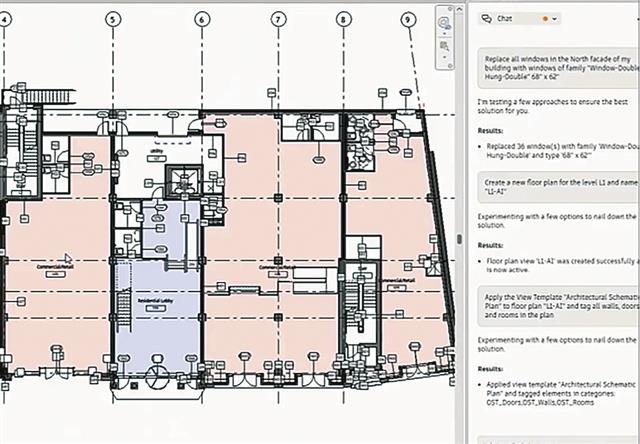
Task: Click the steering wheel navigation icon
Action: 443,23
